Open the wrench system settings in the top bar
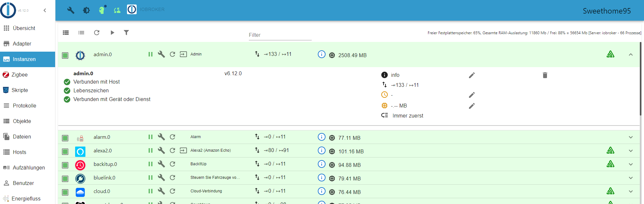This screenshot has width=644, height=204. [x=71, y=10]
